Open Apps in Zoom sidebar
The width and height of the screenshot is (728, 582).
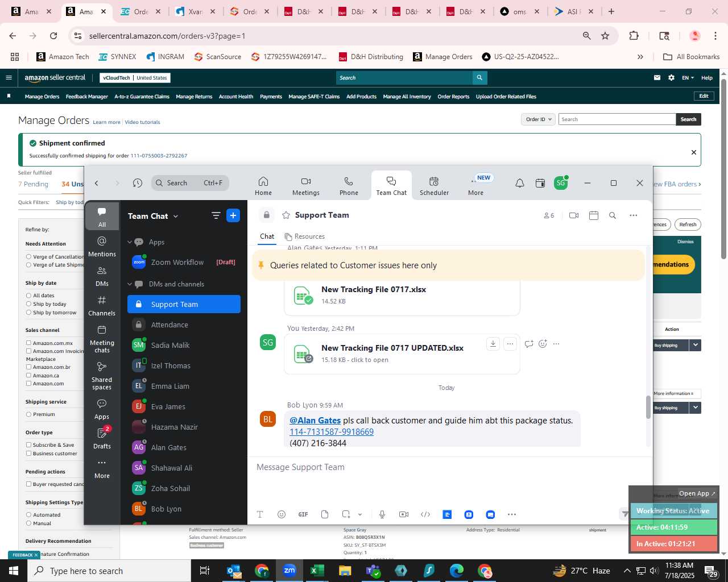[x=102, y=409]
